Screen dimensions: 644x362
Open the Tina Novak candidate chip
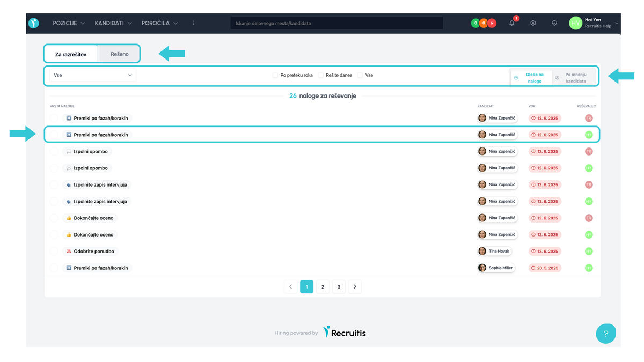click(x=494, y=251)
